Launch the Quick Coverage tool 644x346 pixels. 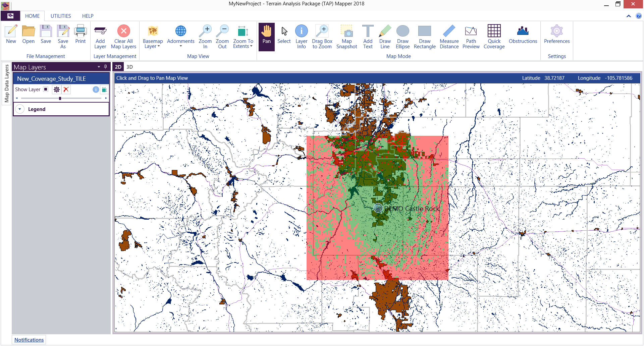pos(494,37)
